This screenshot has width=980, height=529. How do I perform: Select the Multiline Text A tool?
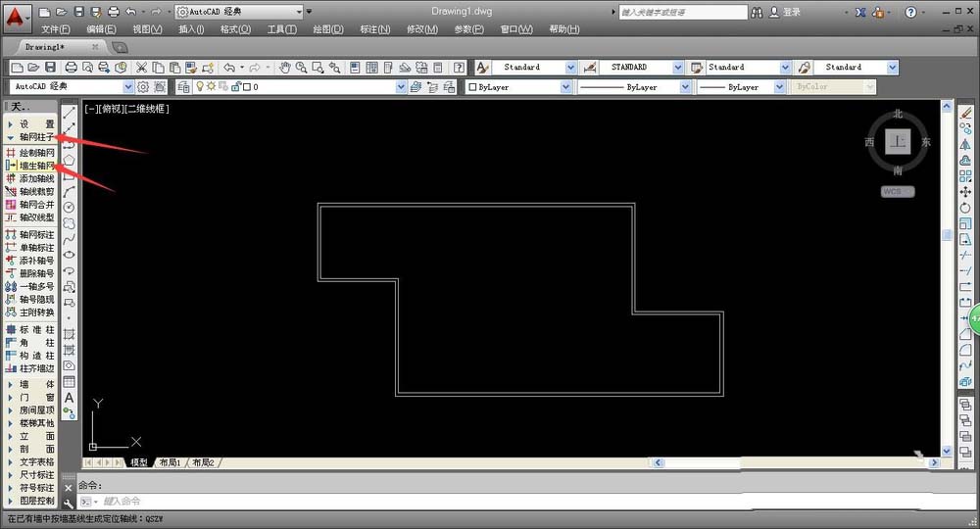click(x=70, y=398)
